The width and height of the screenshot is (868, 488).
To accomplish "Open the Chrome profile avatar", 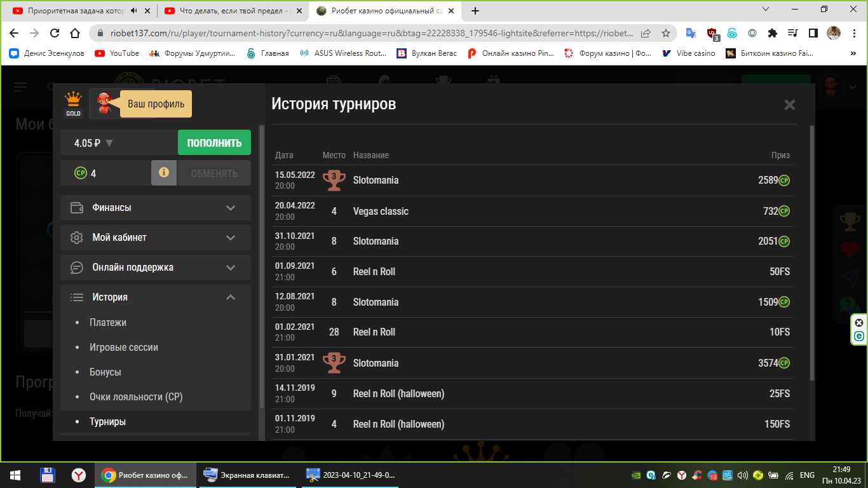I will coord(834,33).
